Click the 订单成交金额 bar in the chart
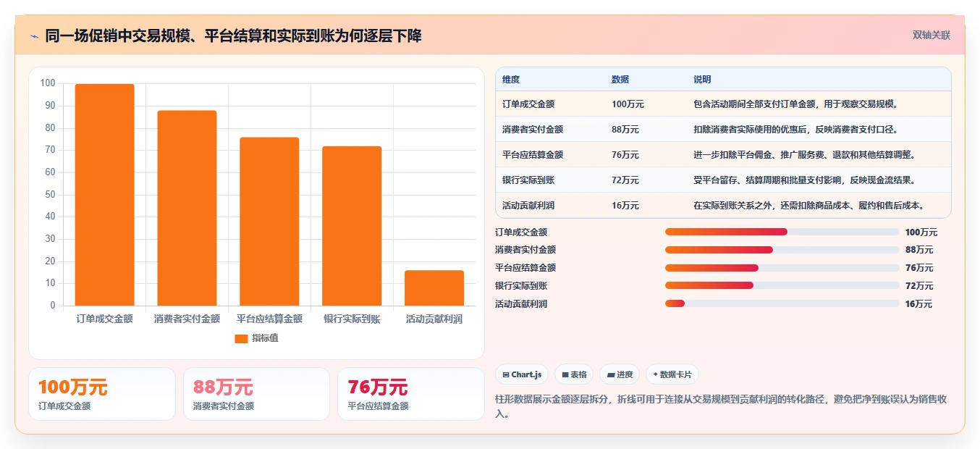This screenshot has height=449, width=980. point(105,195)
